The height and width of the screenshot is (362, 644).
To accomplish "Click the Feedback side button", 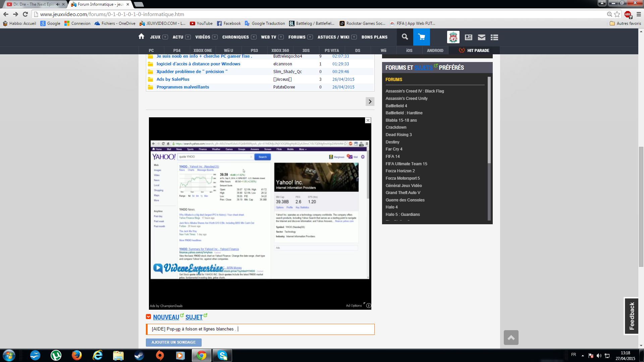I will click(x=632, y=316).
